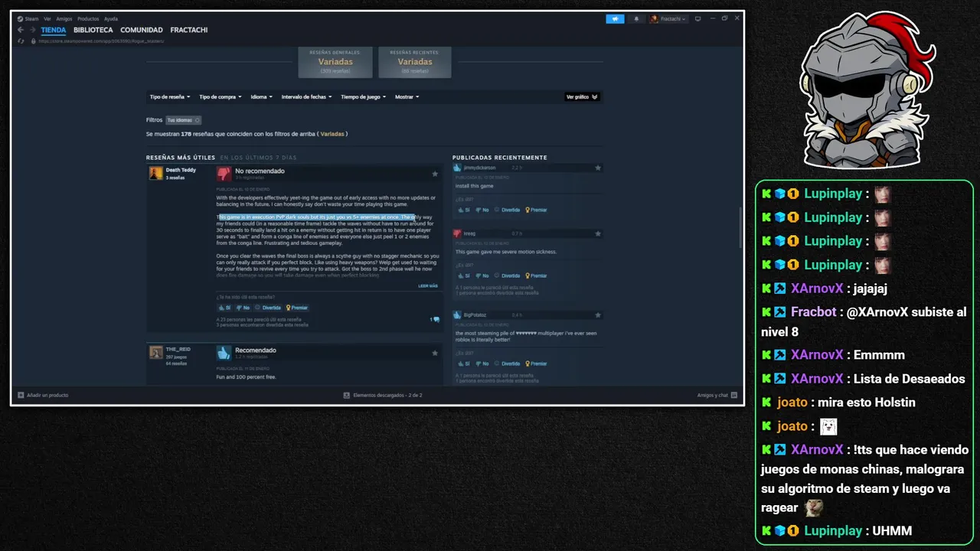Click the plus icon for Añadir un producto

coord(21,395)
